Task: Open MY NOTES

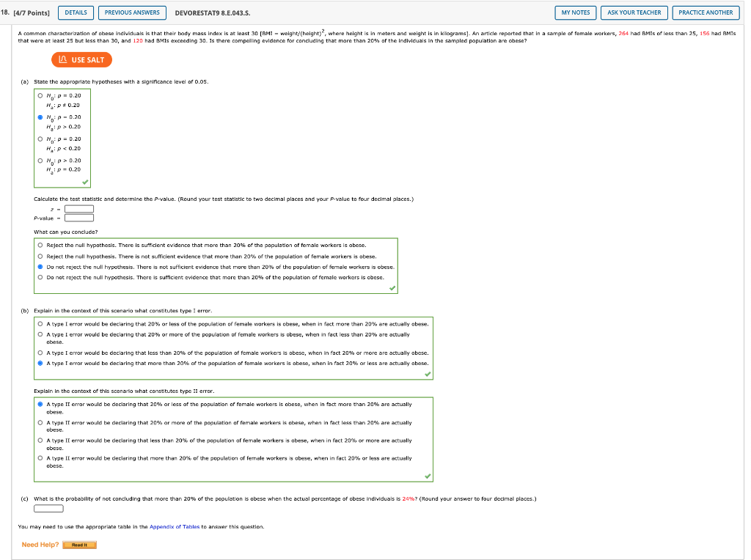Action: pyautogui.click(x=575, y=12)
